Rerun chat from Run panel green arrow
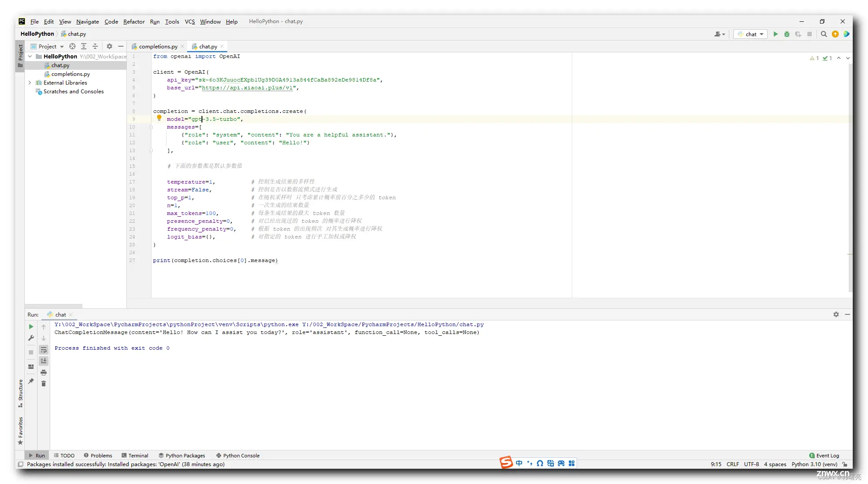Viewport: 868px width, 484px height. tap(31, 327)
